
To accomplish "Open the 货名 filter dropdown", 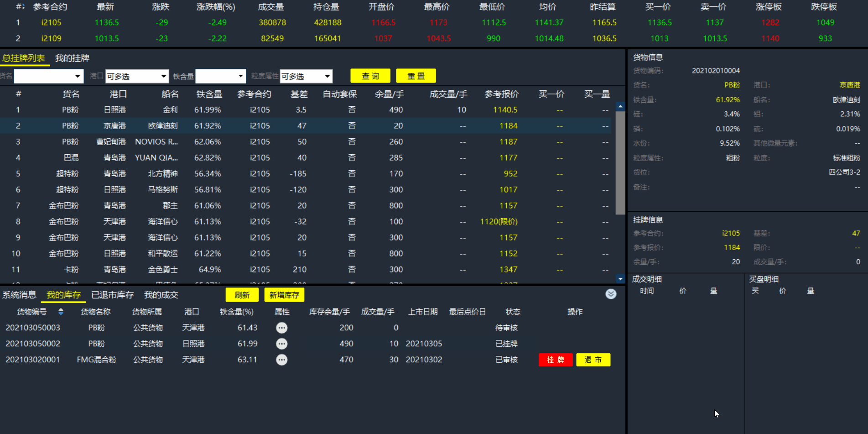I will click(x=49, y=76).
